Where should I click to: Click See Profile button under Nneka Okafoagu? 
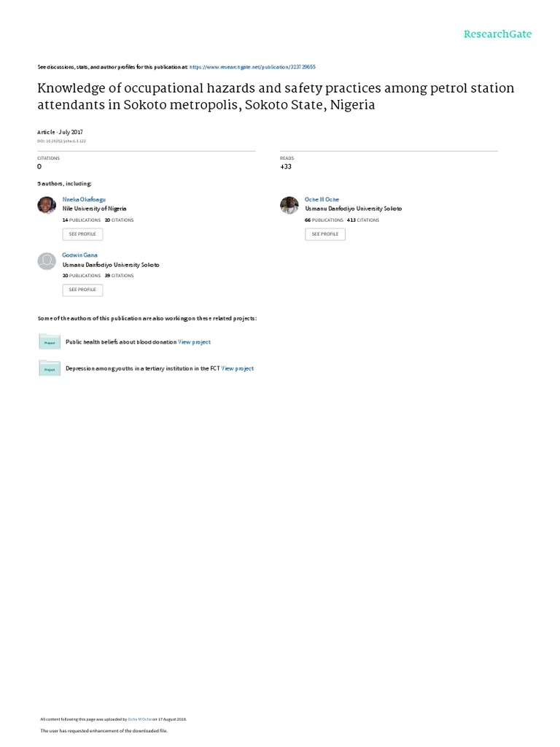click(82, 234)
